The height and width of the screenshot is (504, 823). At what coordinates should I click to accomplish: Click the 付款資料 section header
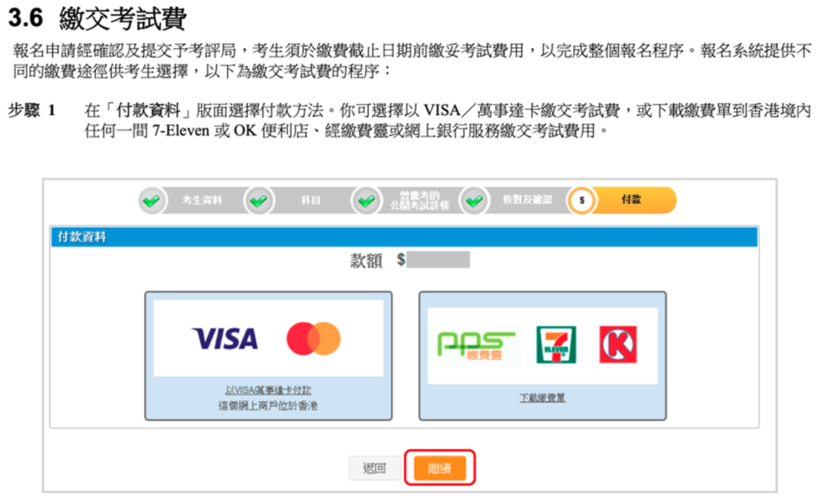pos(404,237)
